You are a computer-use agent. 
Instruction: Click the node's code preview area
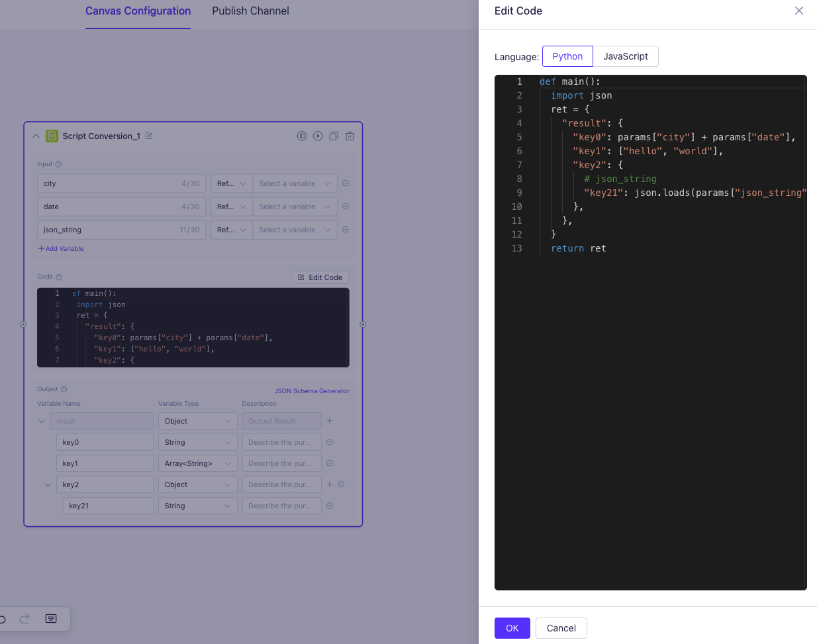pos(193,328)
